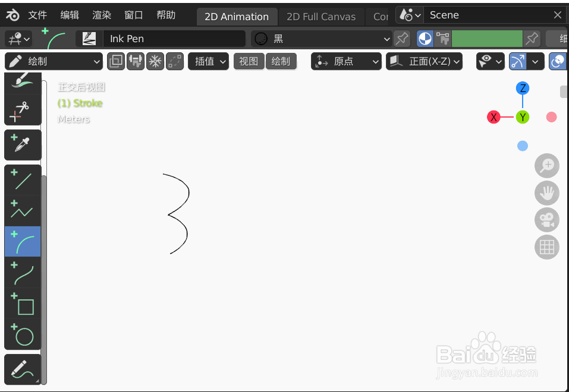Open the 正面(X-Z) drawing plane dropdown
The width and height of the screenshot is (569, 392).
click(424, 61)
